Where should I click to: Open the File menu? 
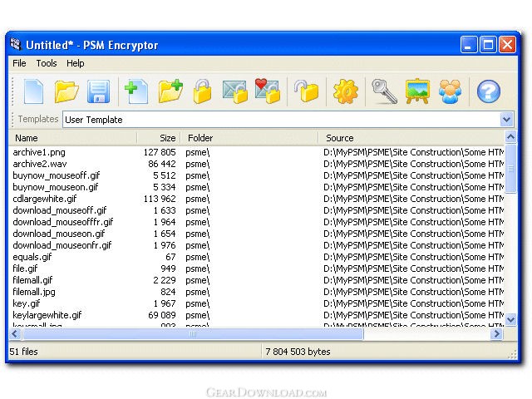coord(19,63)
